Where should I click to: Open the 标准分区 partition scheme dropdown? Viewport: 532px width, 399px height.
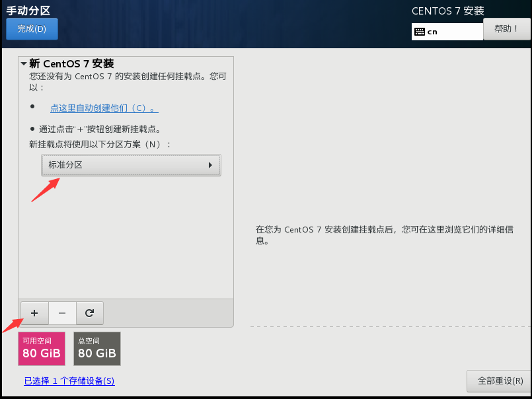coord(131,165)
